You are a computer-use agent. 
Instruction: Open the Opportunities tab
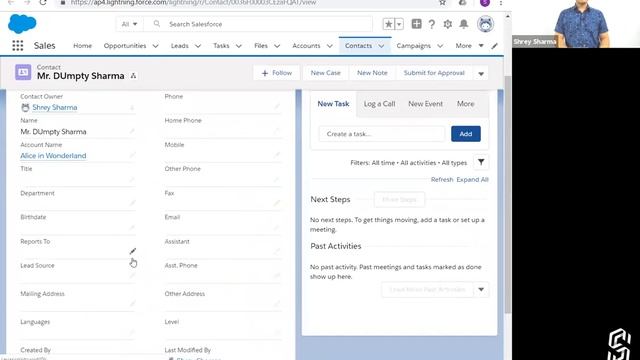click(125, 46)
